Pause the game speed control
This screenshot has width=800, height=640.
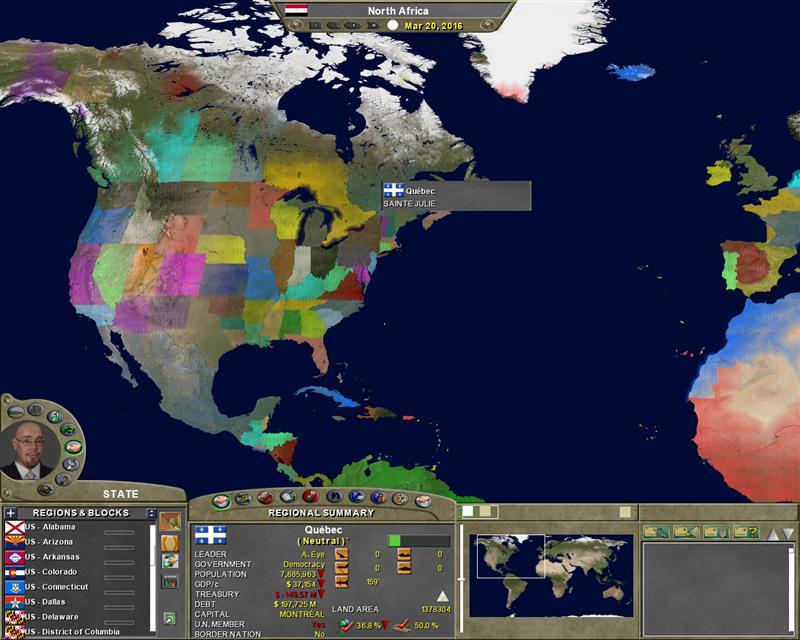click(316, 25)
